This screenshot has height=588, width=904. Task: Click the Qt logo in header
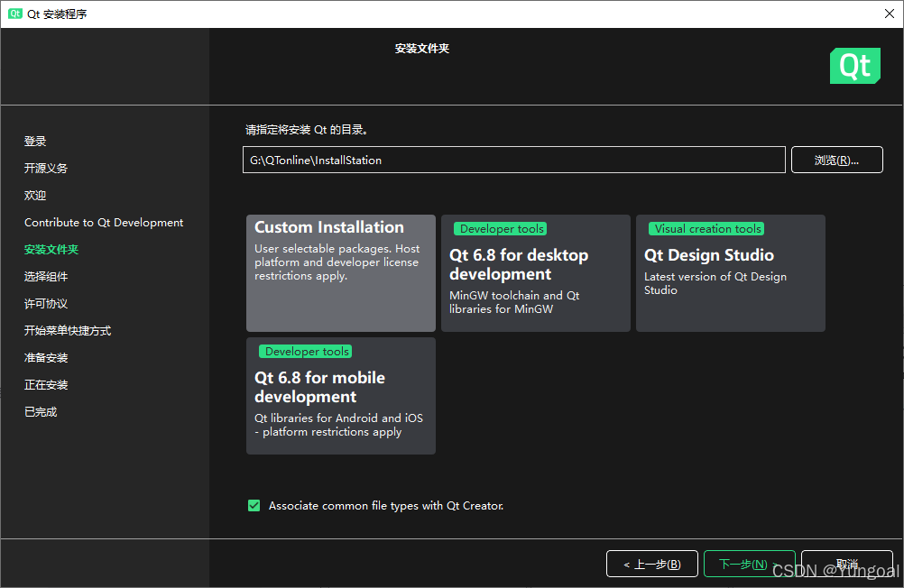click(855, 66)
